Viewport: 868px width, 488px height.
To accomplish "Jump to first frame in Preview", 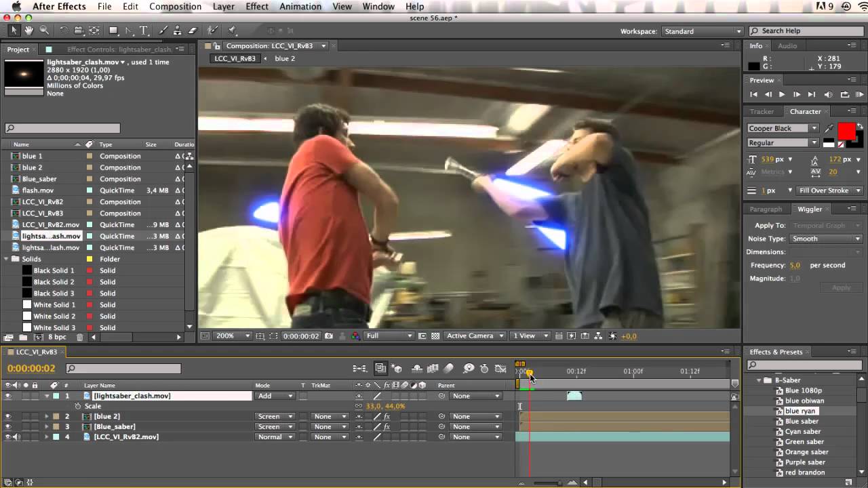I will coord(753,94).
